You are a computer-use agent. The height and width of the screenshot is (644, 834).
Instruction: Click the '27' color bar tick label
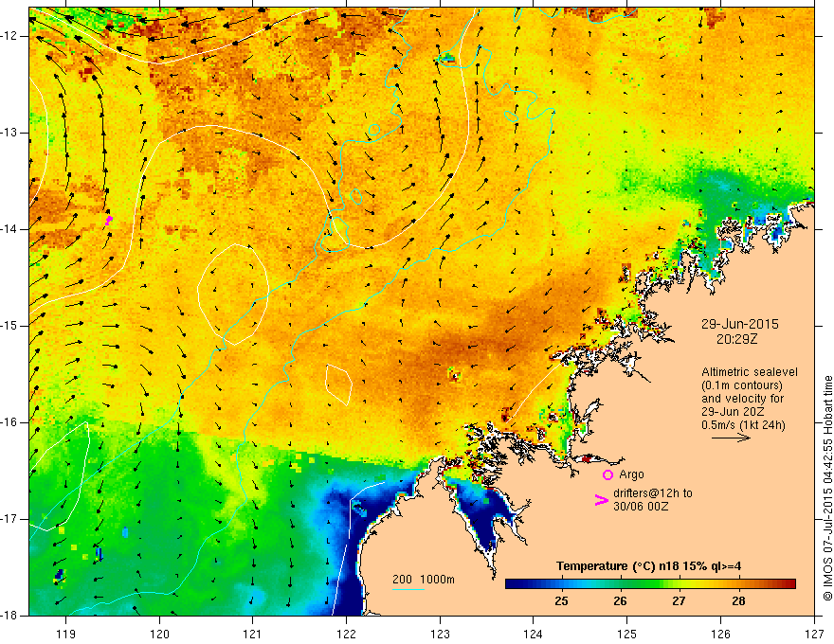679,601
